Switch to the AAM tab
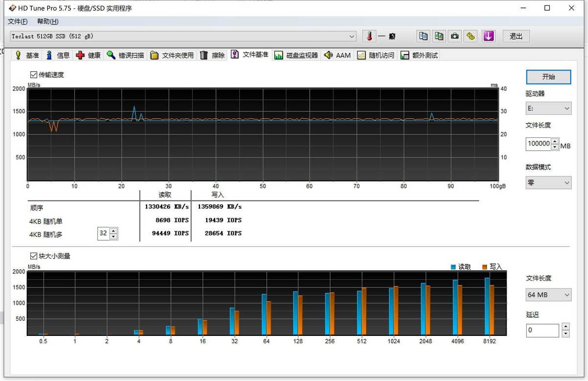The image size is (588, 381). (x=338, y=55)
